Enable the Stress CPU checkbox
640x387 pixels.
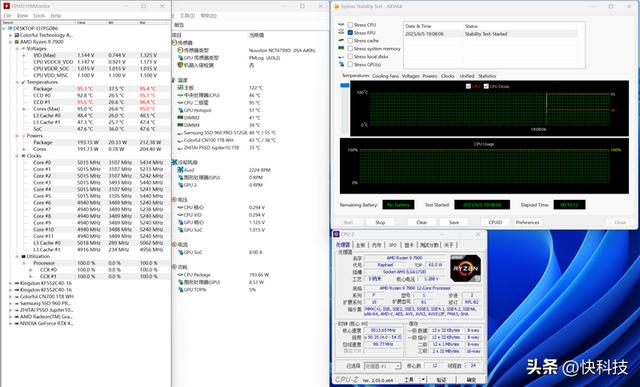[350, 25]
